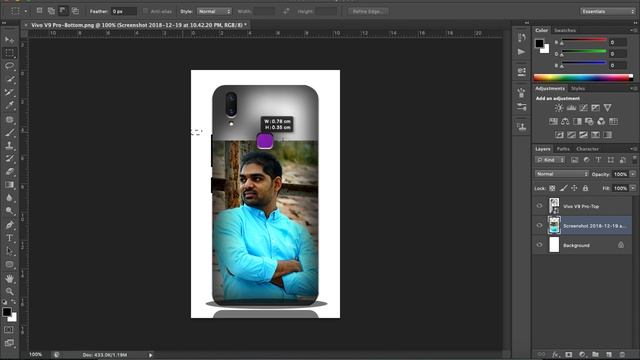Select the Move tool

pos(9,40)
